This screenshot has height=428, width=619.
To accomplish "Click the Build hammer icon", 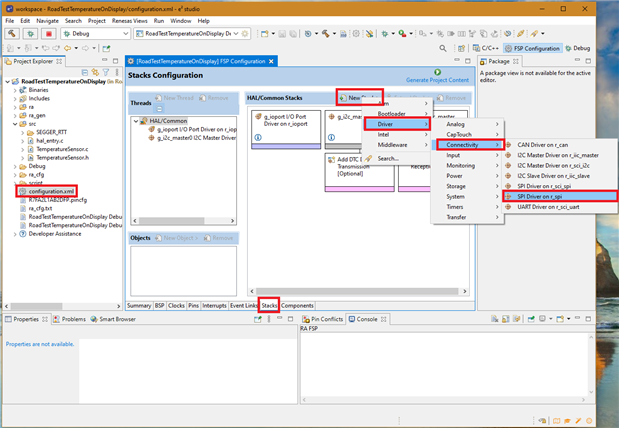I will coord(12,33).
